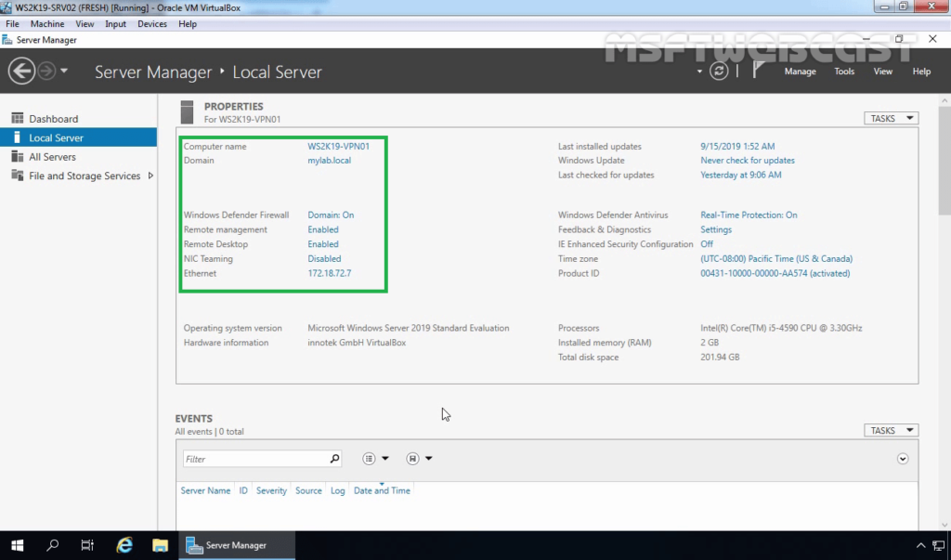Open the Events TASKS dropdown

click(891, 430)
